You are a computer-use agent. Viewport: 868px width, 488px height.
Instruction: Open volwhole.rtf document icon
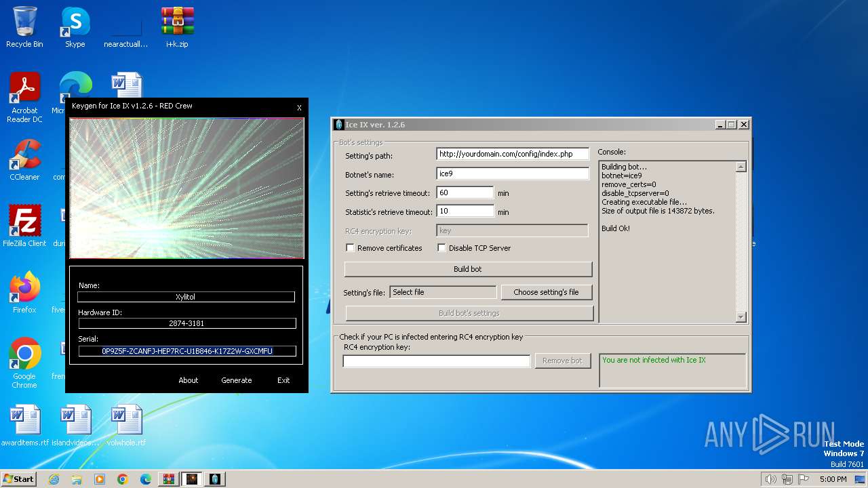pos(126,426)
